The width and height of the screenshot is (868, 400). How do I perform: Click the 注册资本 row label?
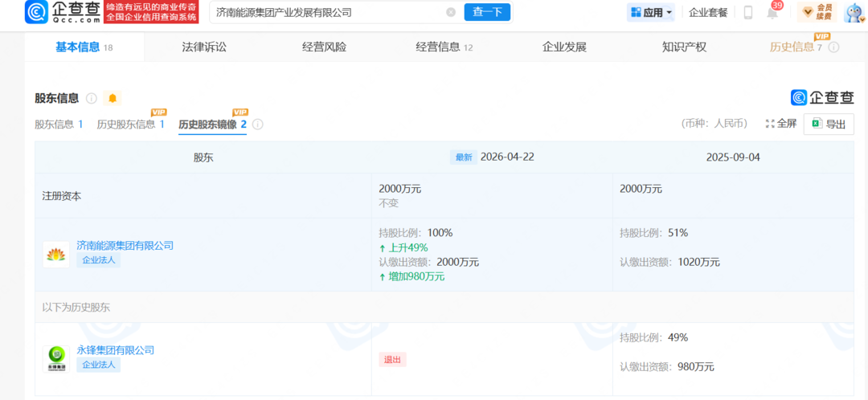coord(61,197)
